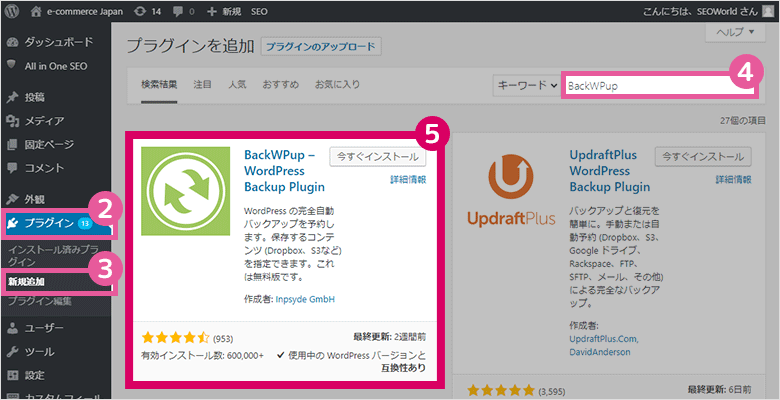Click the BackWPup green plugin icon
The image size is (780, 400).
pyautogui.click(x=185, y=191)
